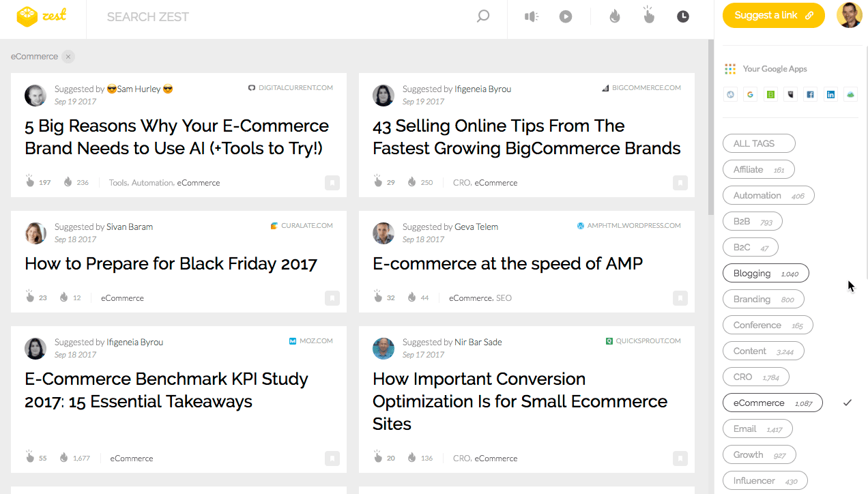Click the Moz favicon on the KPI Study card
Screen dimensions: 868x494
(x=293, y=340)
